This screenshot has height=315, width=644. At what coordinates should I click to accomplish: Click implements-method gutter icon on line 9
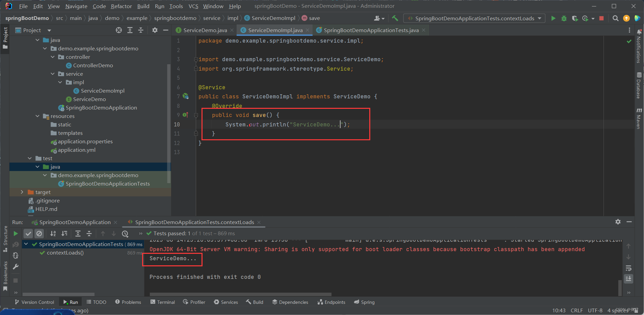tap(185, 115)
